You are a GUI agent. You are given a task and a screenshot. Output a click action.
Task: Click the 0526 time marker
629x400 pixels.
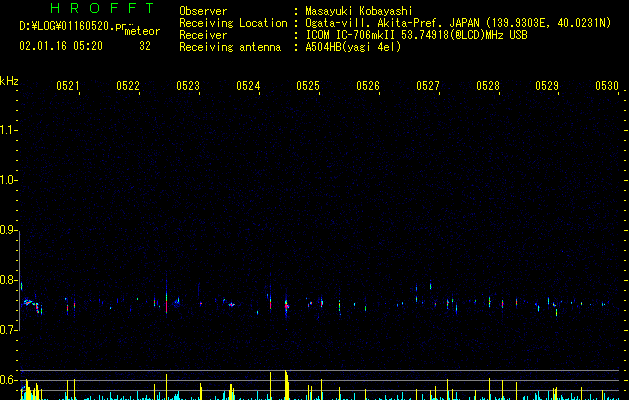click(x=368, y=86)
